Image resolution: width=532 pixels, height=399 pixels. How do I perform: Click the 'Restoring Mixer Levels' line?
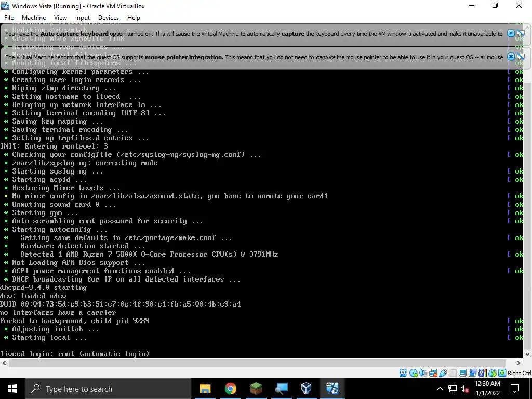(66, 188)
